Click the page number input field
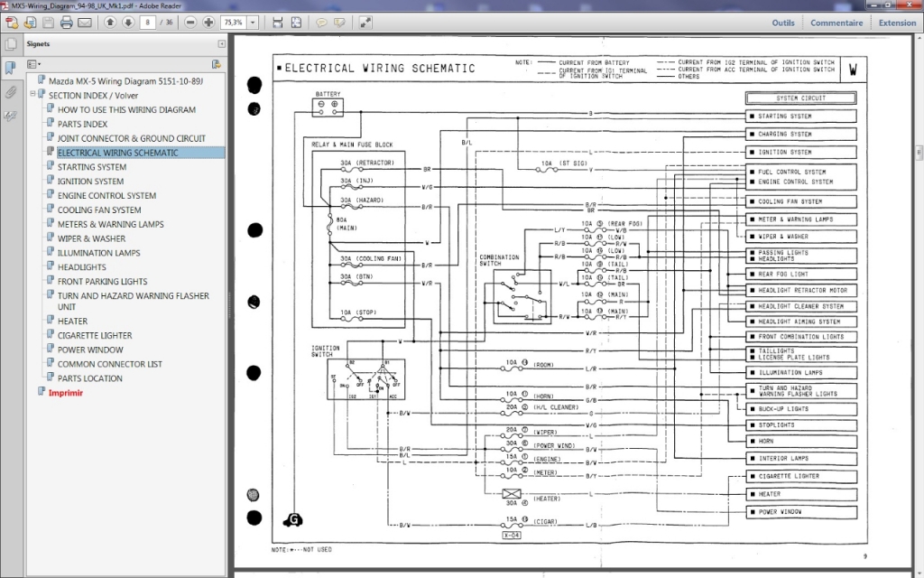 (x=147, y=23)
